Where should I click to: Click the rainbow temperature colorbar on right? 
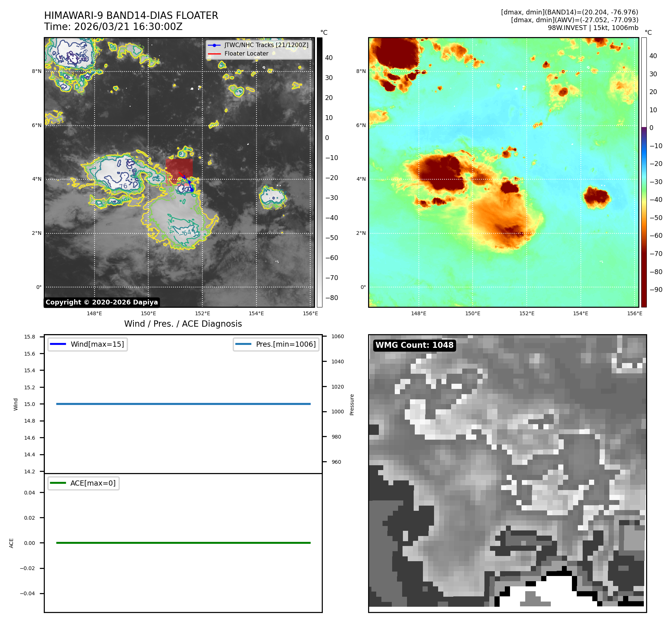pos(644,172)
